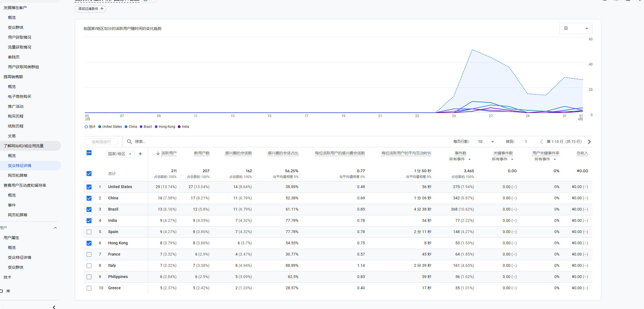The image size is (644, 309).
Task: Open 网页和屏幕 under 了解网站和/或应用流量
Action: tap(18, 175)
